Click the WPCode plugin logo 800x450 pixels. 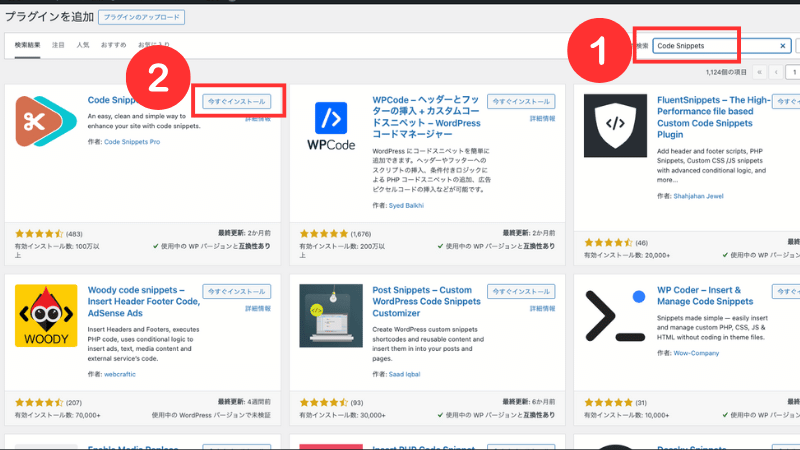pos(331,126)
